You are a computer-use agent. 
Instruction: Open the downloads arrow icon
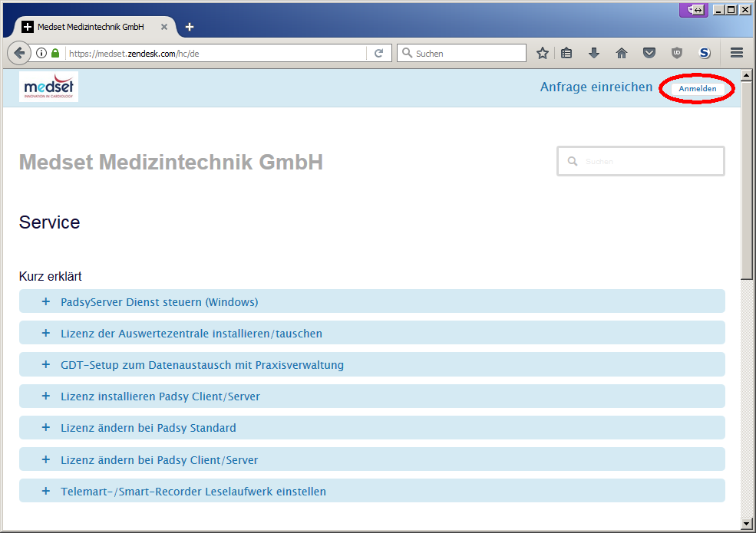(593, 53)
